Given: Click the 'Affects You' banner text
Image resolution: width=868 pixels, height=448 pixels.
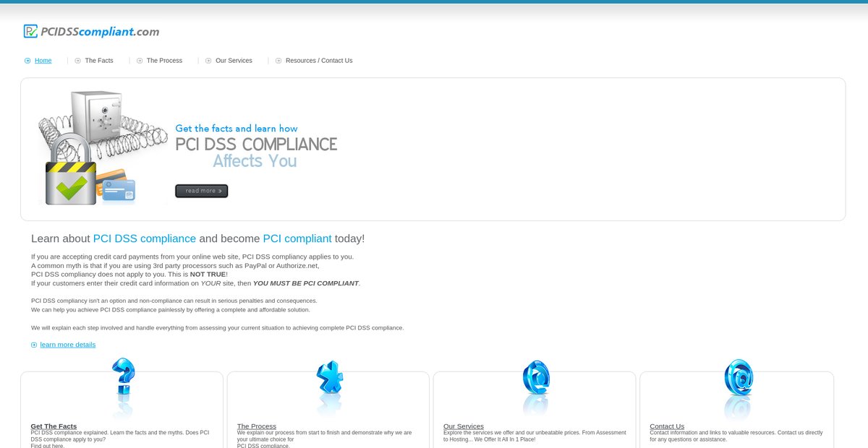Looking at the screenshot, I should click(255, 161).
